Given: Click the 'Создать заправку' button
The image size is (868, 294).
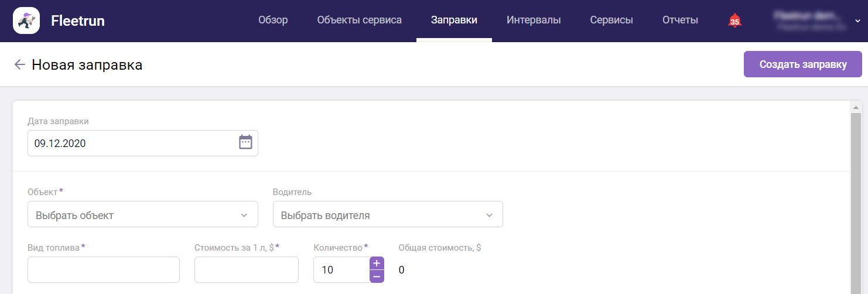Looking at the screenshot, I should pyautogui.click(x=803, y=64).
